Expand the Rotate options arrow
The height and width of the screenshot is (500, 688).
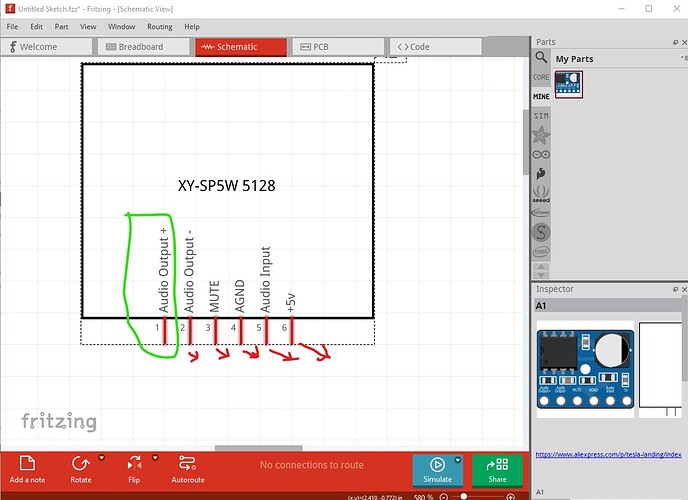click(102, 458)
